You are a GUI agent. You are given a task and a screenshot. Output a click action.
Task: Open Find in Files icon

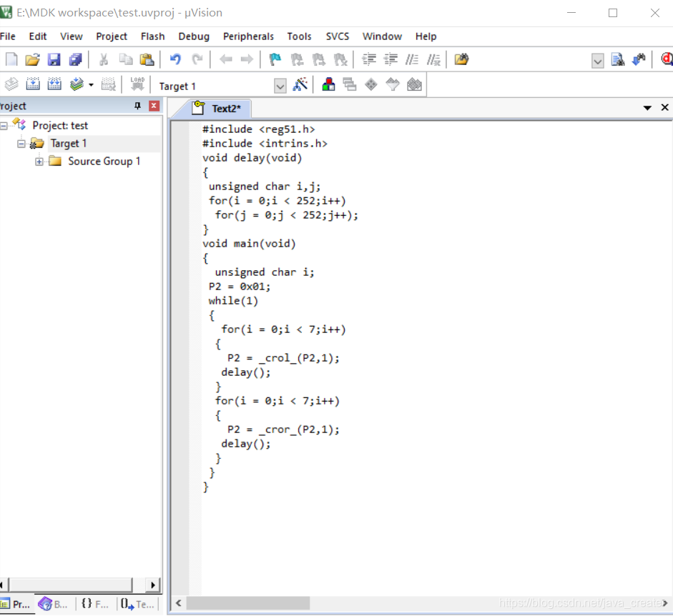(461, 59)
